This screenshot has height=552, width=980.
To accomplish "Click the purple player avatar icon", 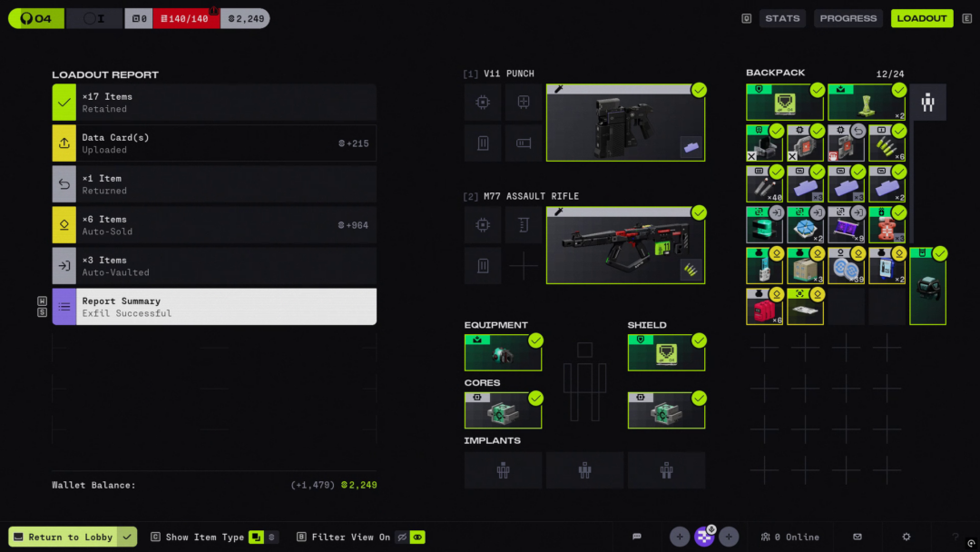I will coord(704,537).
